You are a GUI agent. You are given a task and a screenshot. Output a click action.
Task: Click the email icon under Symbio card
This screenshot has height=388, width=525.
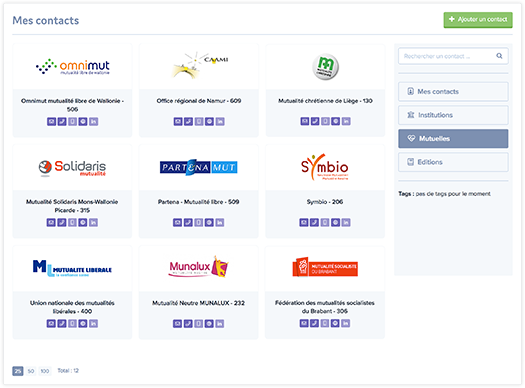tap(304, 223)
